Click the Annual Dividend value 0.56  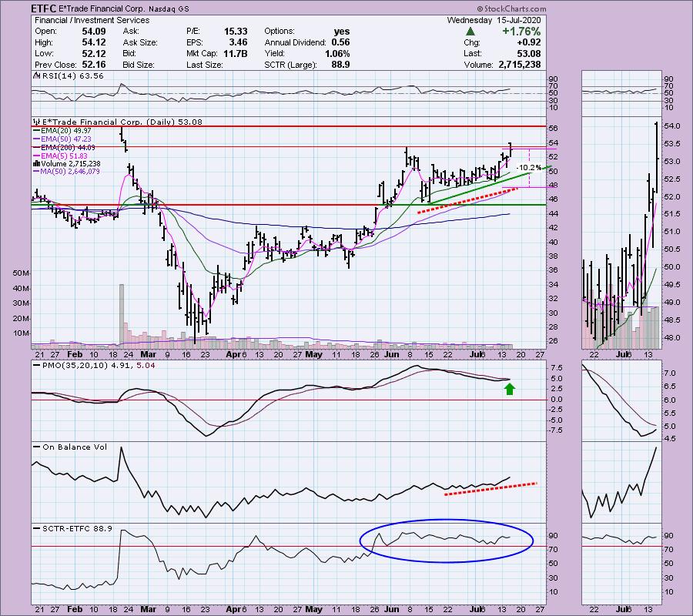340,42
